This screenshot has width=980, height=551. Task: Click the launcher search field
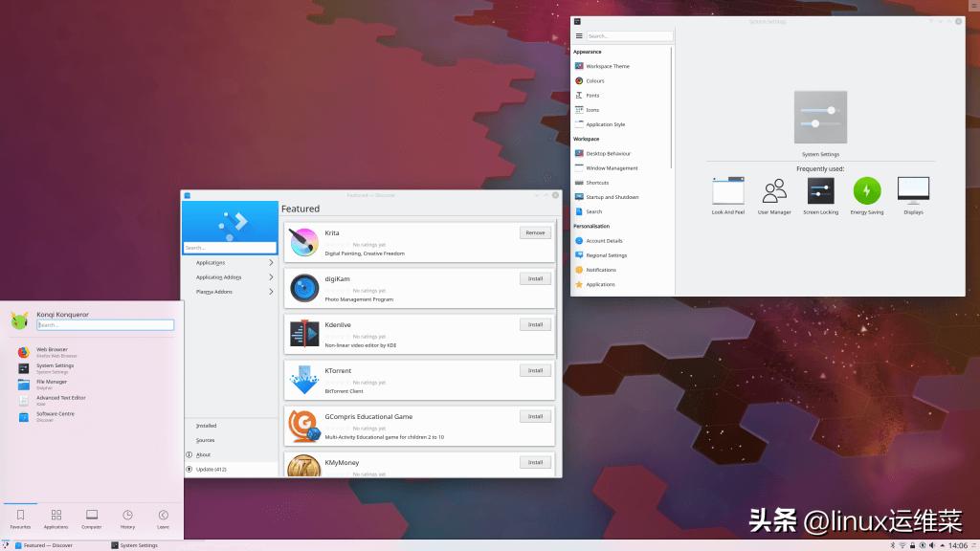tap(105, 325)
